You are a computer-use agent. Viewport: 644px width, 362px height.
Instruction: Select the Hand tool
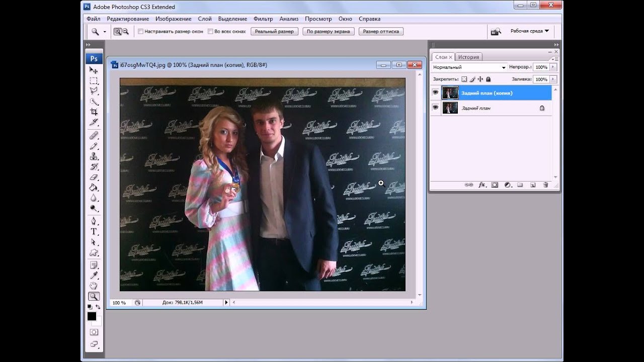(x=94, y=286)
